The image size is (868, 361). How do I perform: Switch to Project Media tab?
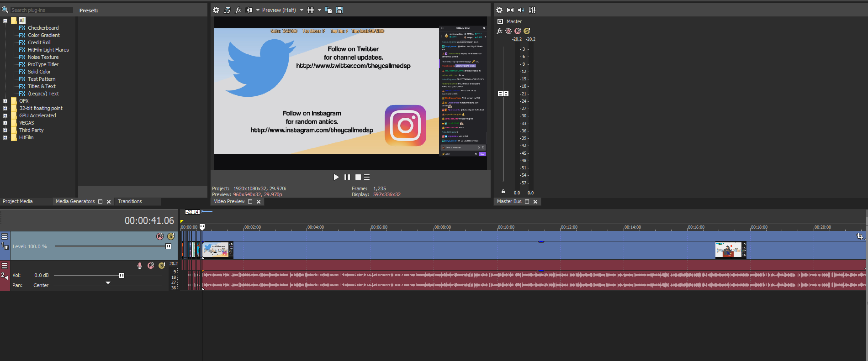coord(18,201)
